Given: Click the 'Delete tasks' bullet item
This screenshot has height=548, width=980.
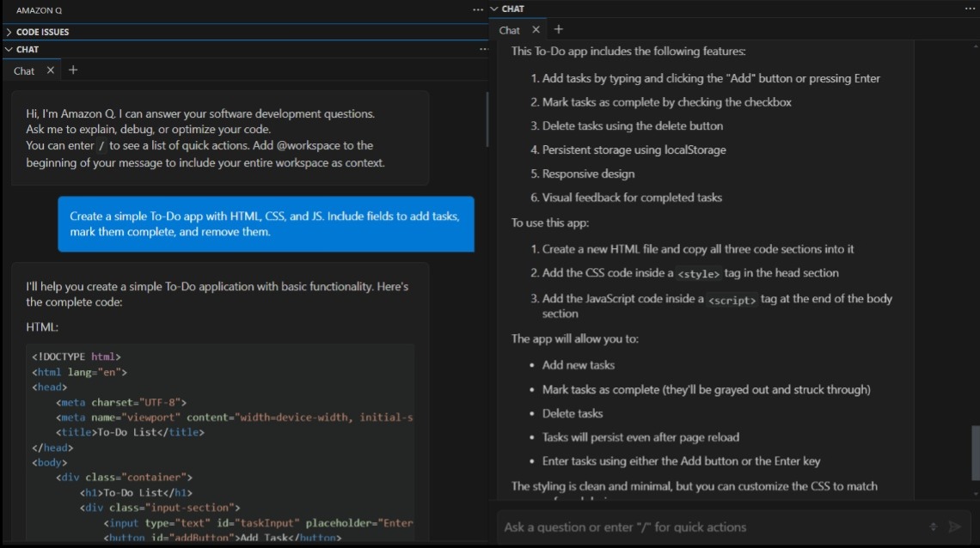Looking at the screenshot, I should point(573,414).
